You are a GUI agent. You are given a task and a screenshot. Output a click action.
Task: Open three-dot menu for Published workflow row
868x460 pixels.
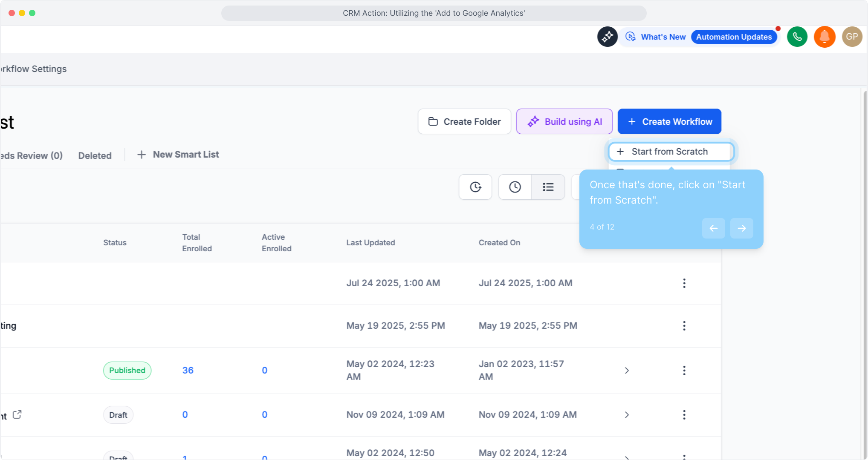(x=684, y=371)
